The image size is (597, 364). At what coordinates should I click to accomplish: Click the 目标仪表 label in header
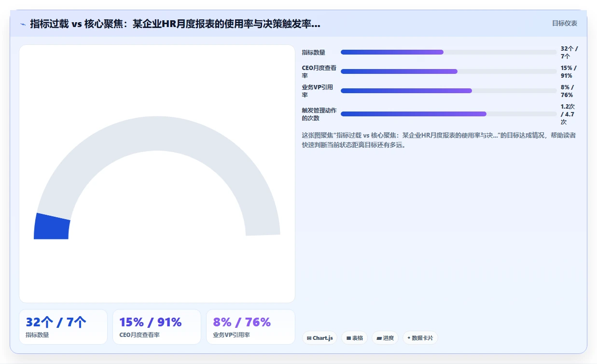point(564,23)
